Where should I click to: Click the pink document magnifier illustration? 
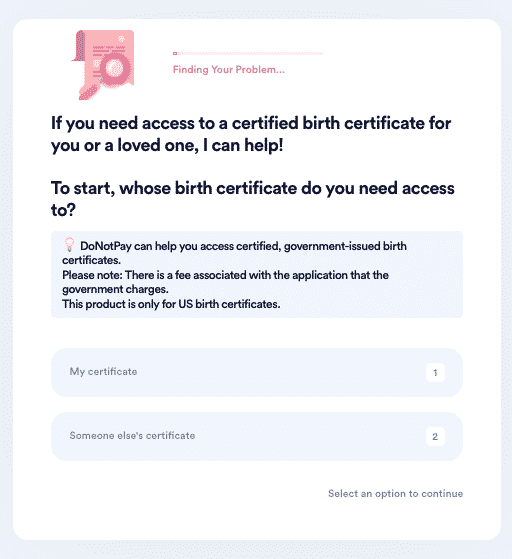click(103, 65)
